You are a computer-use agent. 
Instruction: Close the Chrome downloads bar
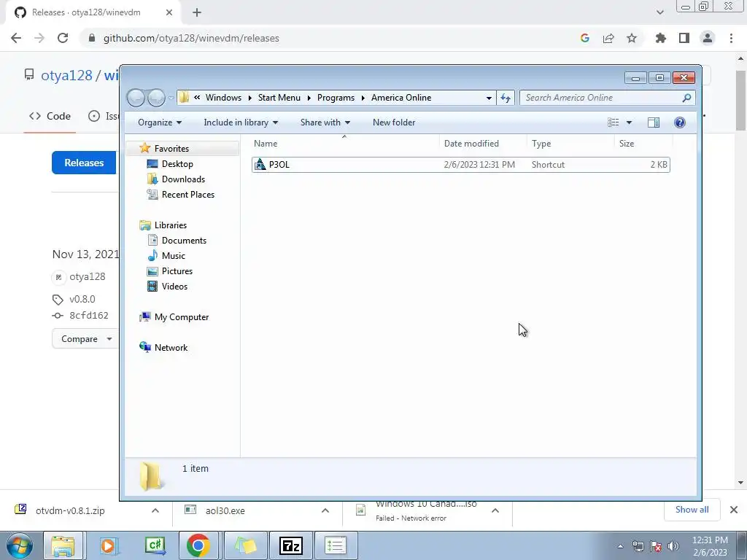pyautogui.click(x=734, y=510)
